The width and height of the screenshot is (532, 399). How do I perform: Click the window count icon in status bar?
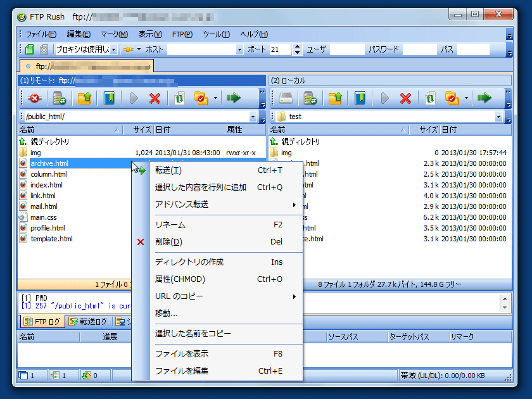pos(23,376)
